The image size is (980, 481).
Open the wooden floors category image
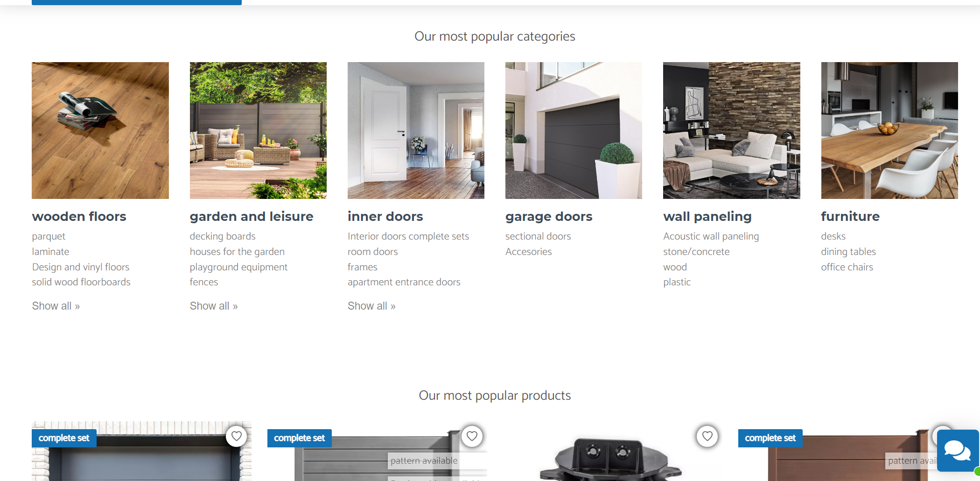[100, 130]
